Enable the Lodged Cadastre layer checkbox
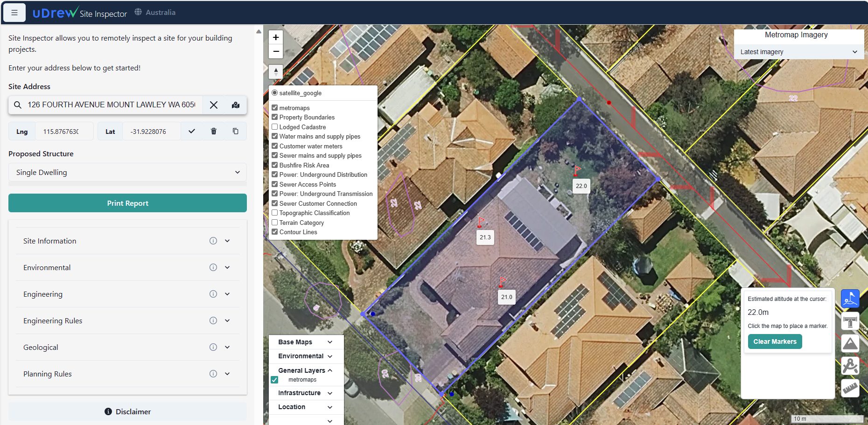 (275, 127)
